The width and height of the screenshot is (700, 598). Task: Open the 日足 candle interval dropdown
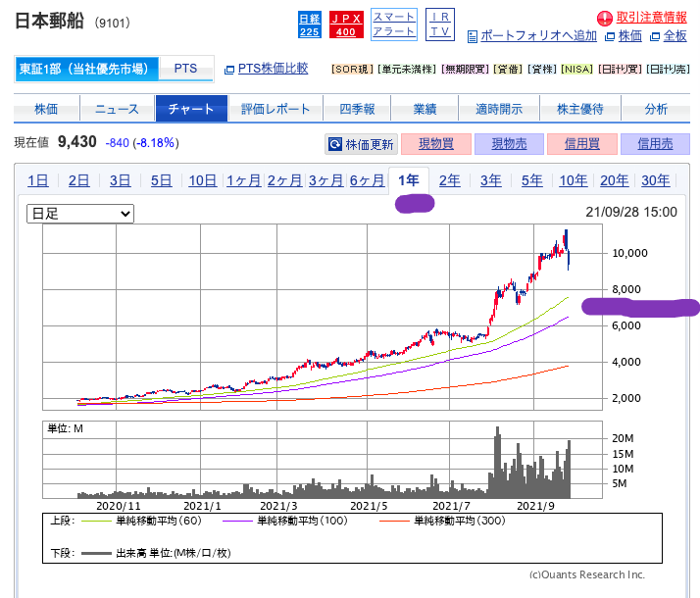tap(80, 214)
